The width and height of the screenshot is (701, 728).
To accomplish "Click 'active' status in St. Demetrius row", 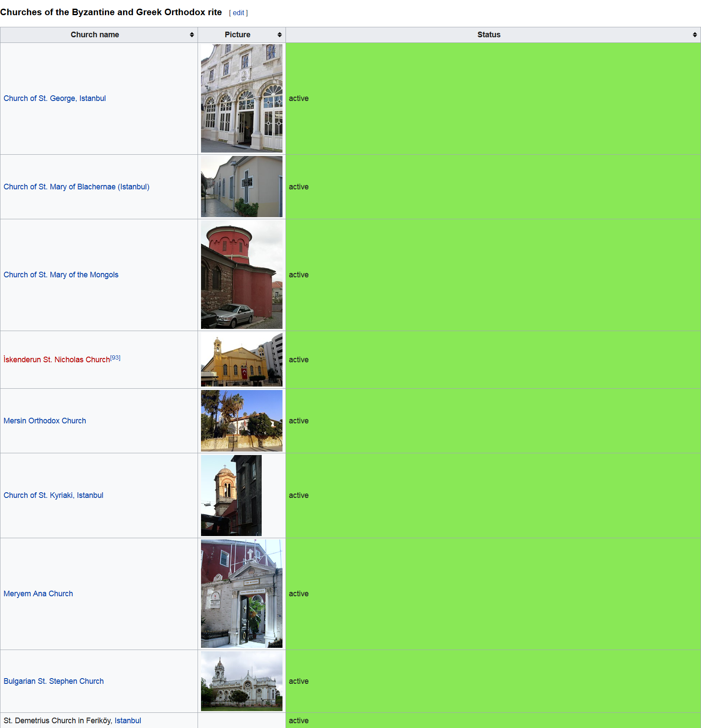I will tap(299, 721).
